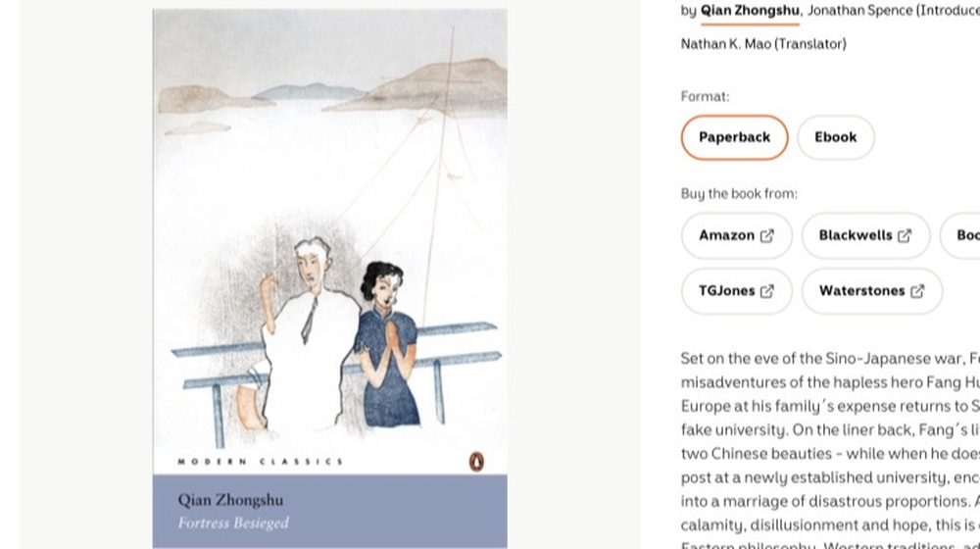Viewport: 980px width, 549px height.
Task: Open the Amazon retailer link
Action: 737,235
